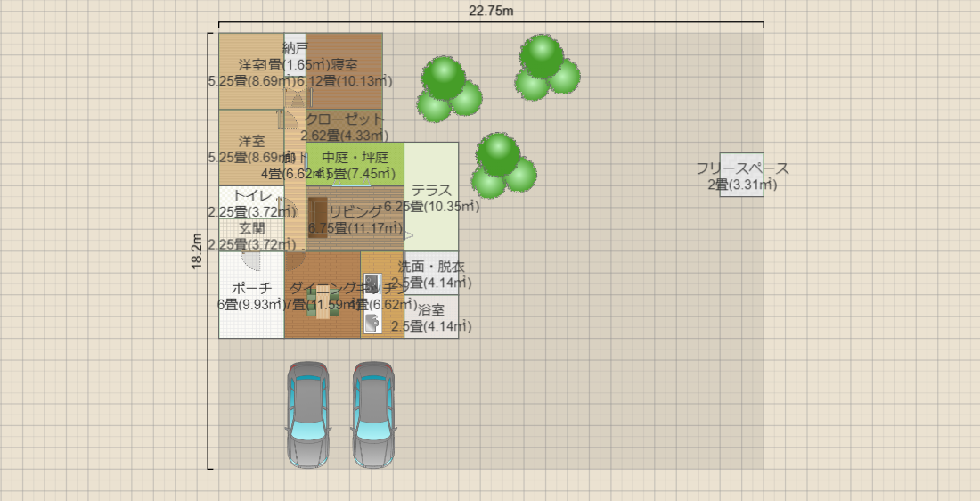Click the 洗面・脱衣 washroom
Screen dimensions: 980x501
(x=432, y=272)
